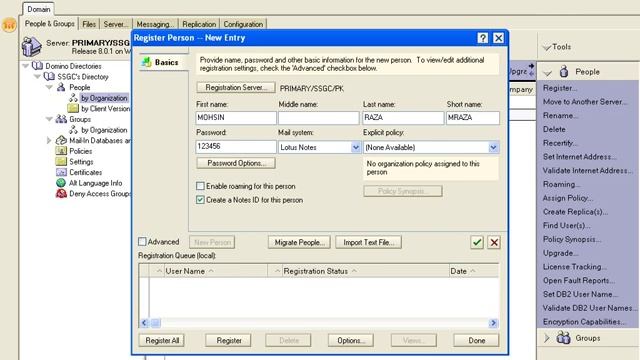
Task: Click the Policies icon in the tree
Action: click(x=61, y=151)
